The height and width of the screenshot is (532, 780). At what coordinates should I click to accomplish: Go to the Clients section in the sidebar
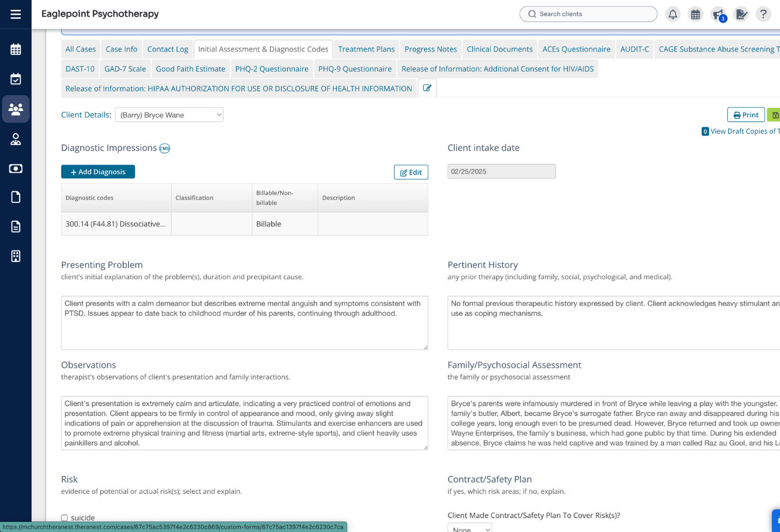point(16,109)
